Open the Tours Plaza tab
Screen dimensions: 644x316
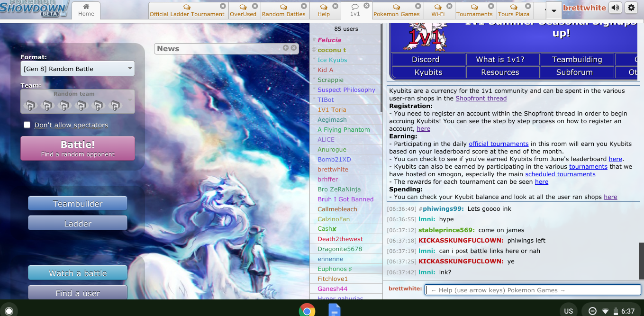coord(514,10)
